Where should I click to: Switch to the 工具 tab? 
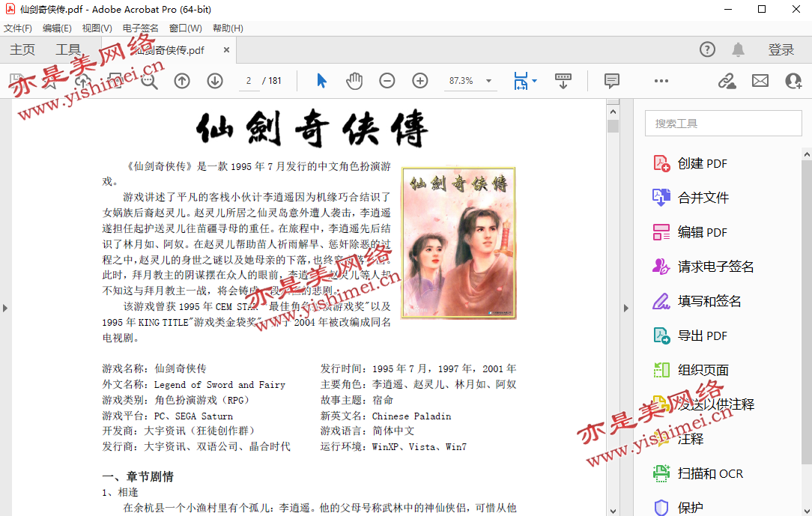[x=68, y=49]
